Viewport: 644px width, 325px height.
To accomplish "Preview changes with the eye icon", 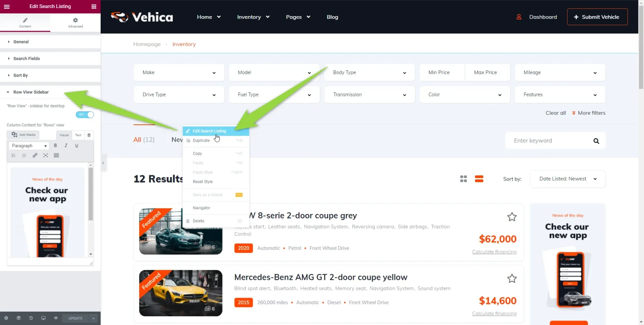I will click(x=56, y=318).
